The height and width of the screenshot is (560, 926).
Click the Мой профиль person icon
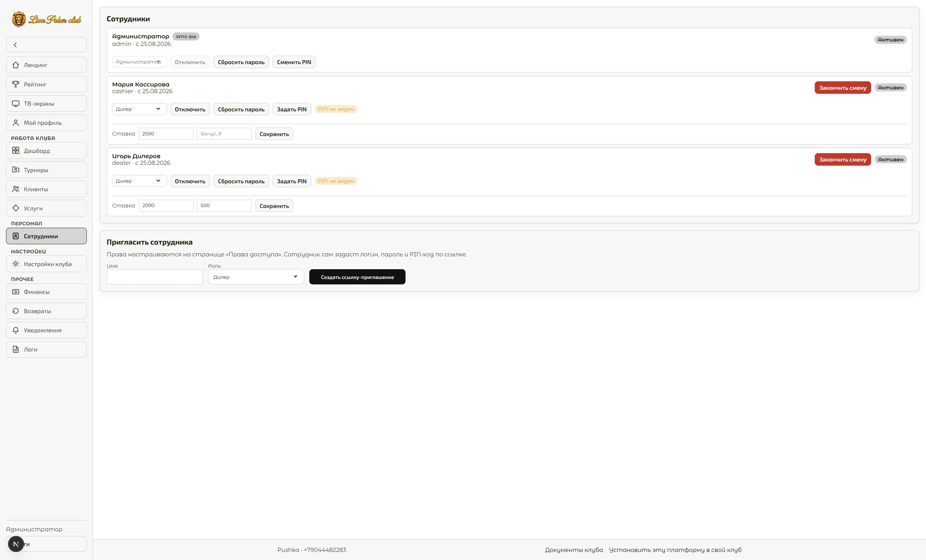coord(16,123)
